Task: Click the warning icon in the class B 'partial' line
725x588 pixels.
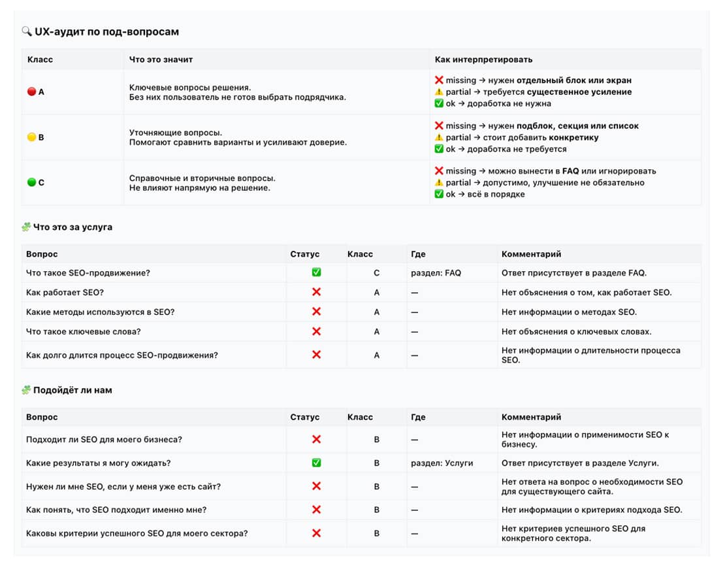Action: (439, 138)
